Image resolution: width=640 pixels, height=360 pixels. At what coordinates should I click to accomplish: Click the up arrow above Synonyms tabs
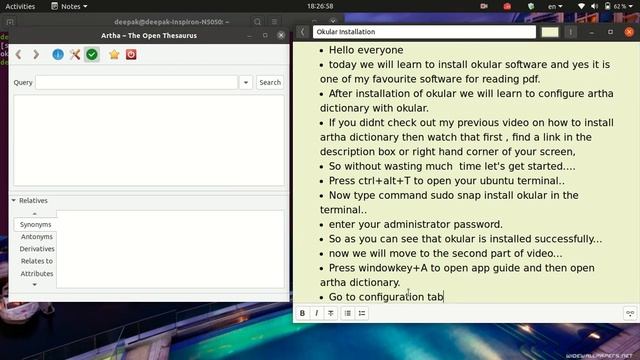(35, 213)
